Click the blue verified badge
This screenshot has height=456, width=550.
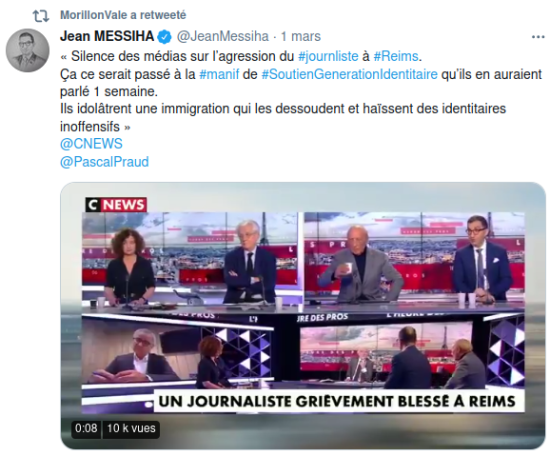click(x=165, y=36)
